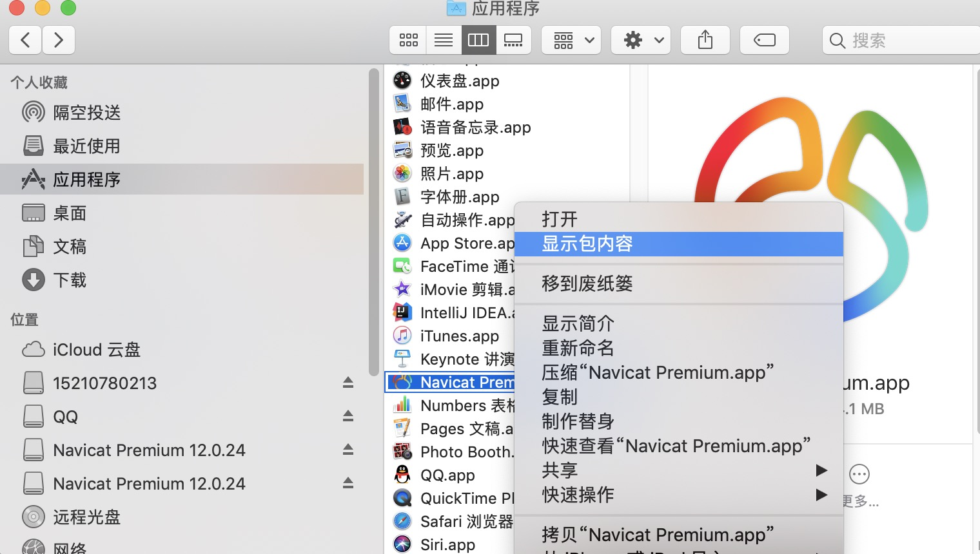
Task: Eject the QQ volume
Action: click(348, 416)
